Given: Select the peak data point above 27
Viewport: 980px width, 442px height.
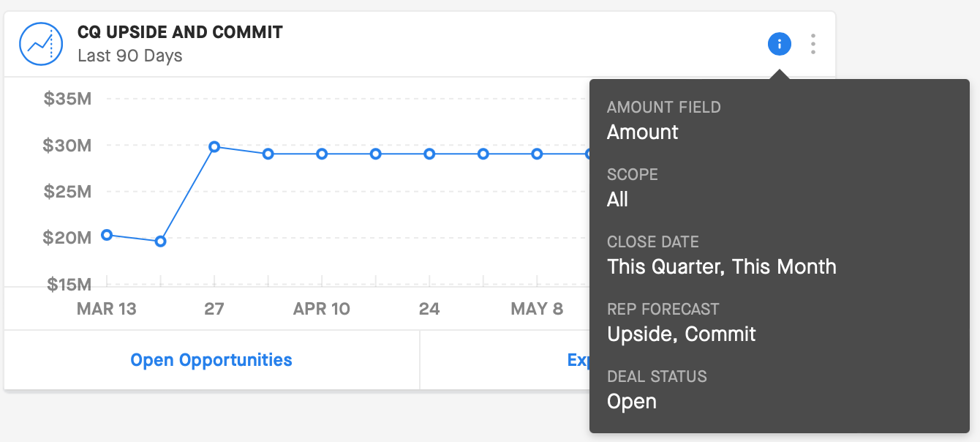Looking at the screenshot, I should point(214,147).
